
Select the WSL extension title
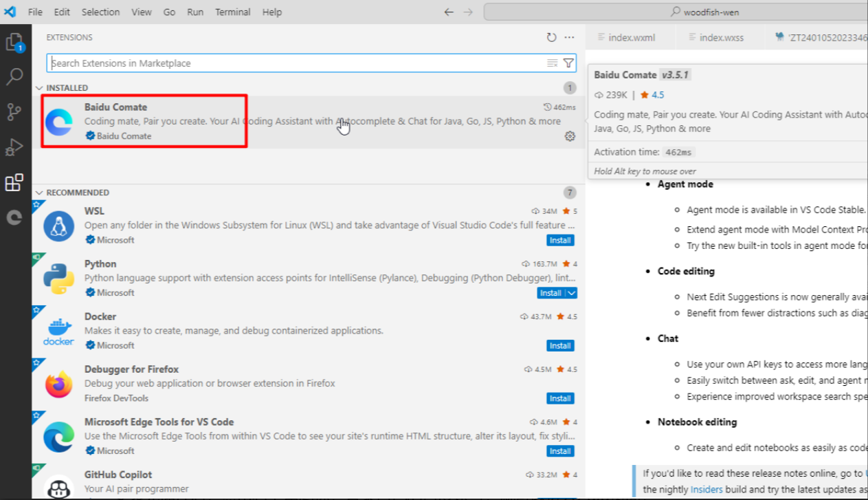tap(94, 211)
